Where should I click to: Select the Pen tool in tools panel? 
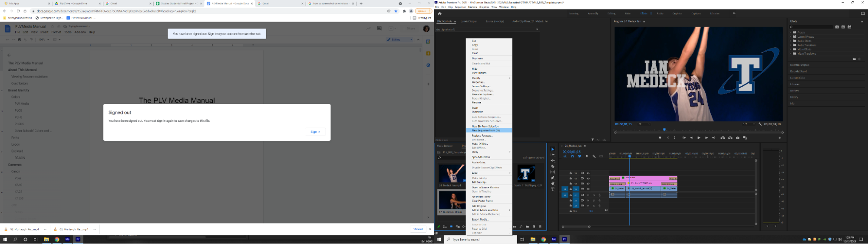[553, 178]
